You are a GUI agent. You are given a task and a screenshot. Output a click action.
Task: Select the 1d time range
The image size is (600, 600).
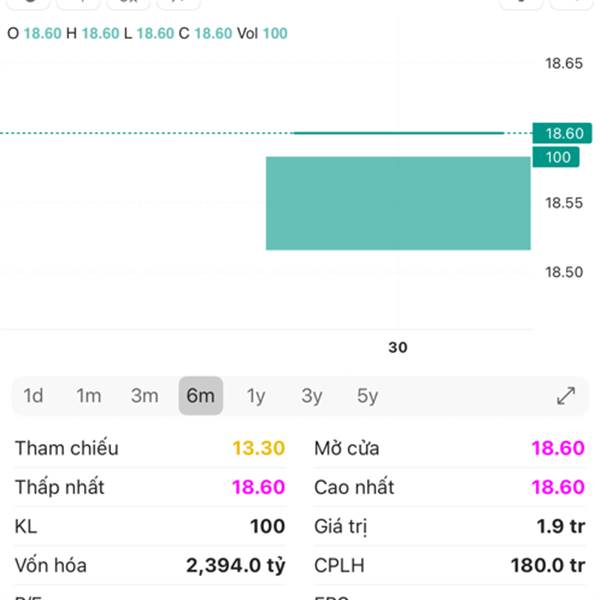tap(33, 396)
